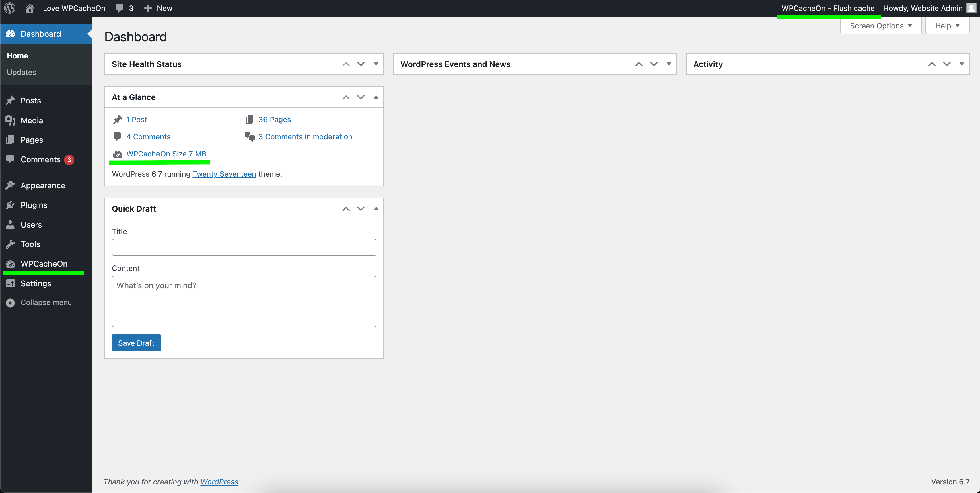
Task: Click the pages icon beside 36 Pages
Action: 250,119
